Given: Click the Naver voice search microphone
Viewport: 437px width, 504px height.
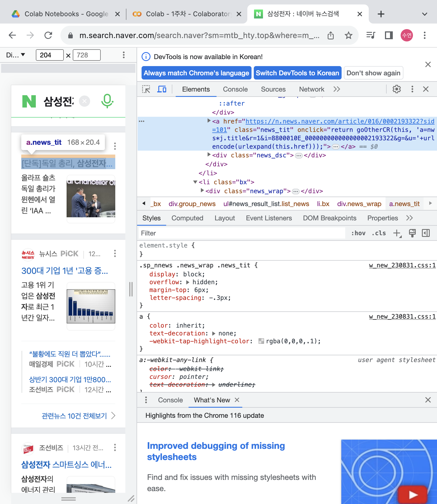Looking at the screenshot, I should pyautogui.click(x=107, y=101).
